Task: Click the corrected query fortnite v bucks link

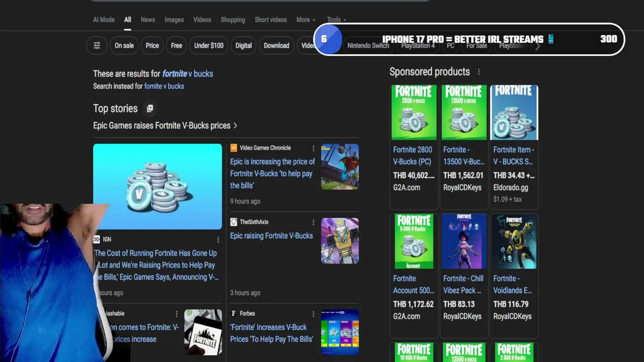Action: click(x=188, y=73)
